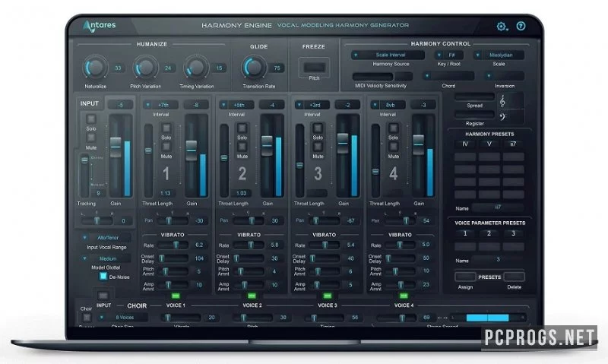This screenshot has height=364, width=608.
Task: Open the Scale dropdown showing Mixolydian
Action: click(499, 55)
